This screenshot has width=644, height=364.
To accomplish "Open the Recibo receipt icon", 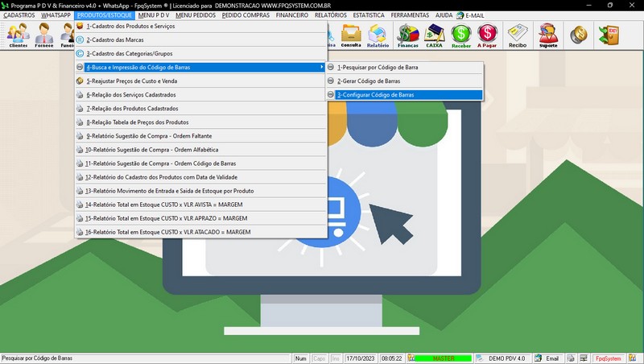I will point(518,35).
